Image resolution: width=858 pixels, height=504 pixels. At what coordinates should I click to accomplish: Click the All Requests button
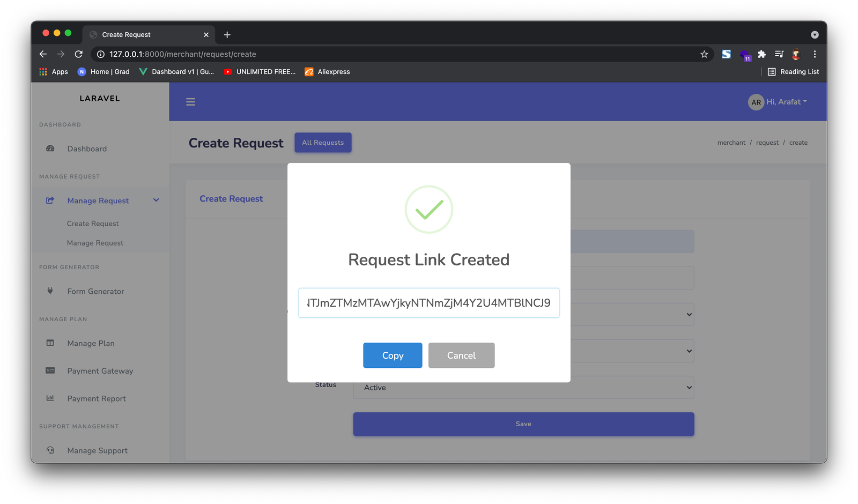click(323, 143)
